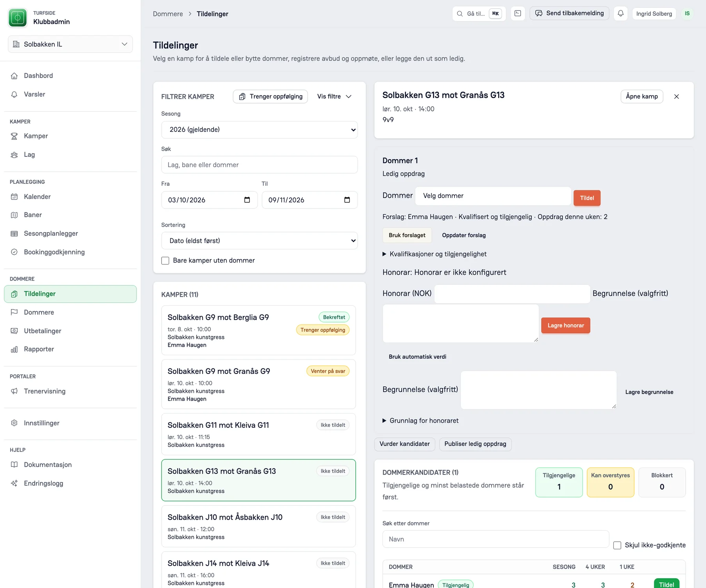This screenshot has height=588, width=706.
Task: Click the IS user avatar
Action: [x=687, y=13]
